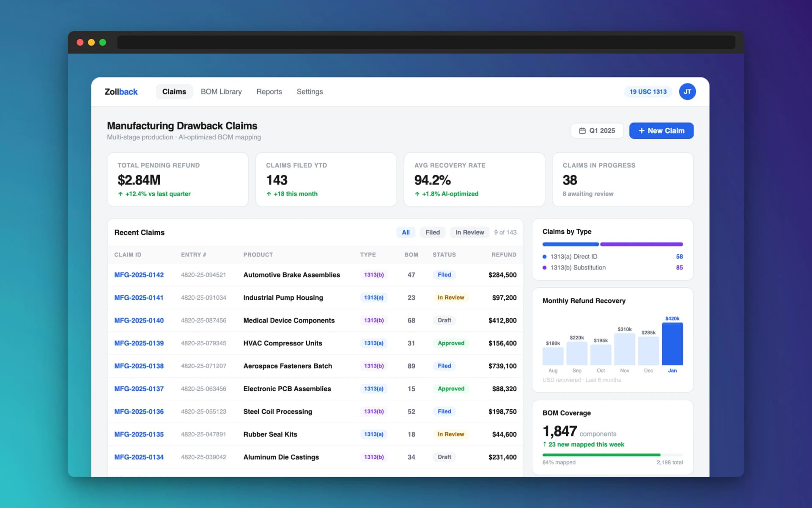Image resolution: width=812 pixels, height=508 pixels.
Task: Open the Settings navigation item
Action: 310,91
